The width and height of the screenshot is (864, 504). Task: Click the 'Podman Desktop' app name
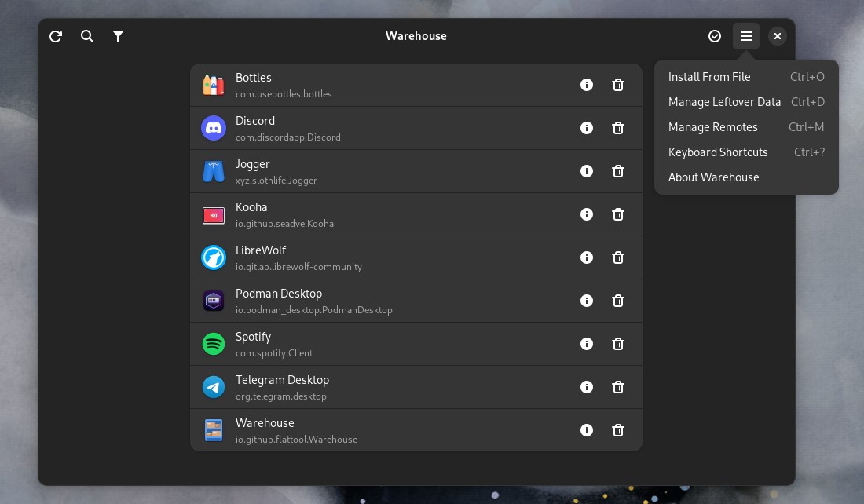coord(279,294)
